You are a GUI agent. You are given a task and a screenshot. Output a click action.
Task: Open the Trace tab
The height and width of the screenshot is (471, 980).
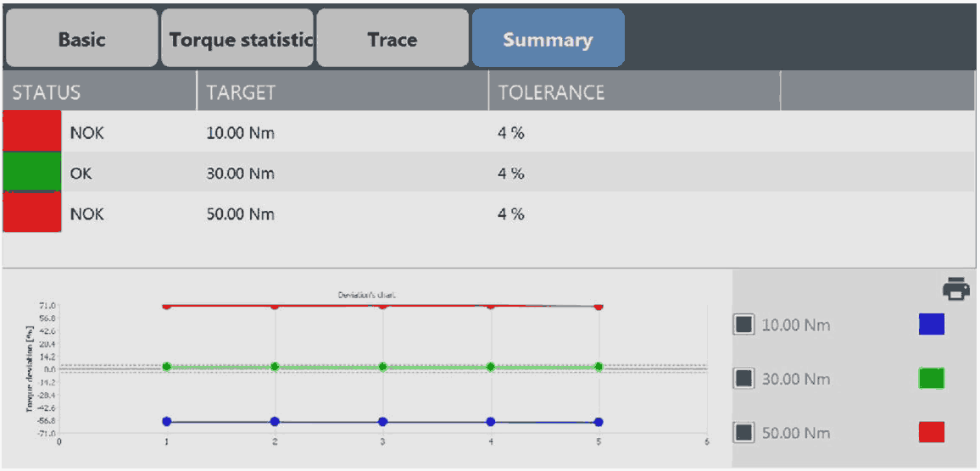tap(393, 39)
